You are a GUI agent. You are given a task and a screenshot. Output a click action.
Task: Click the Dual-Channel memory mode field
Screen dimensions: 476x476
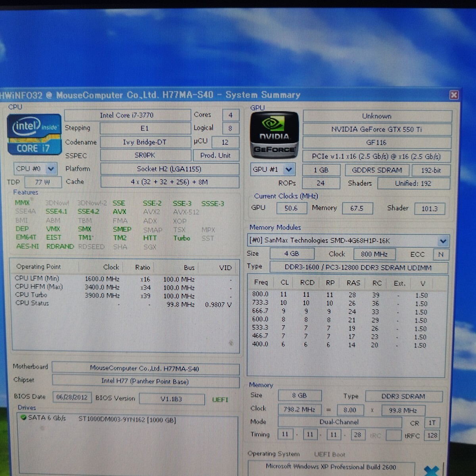339,422
